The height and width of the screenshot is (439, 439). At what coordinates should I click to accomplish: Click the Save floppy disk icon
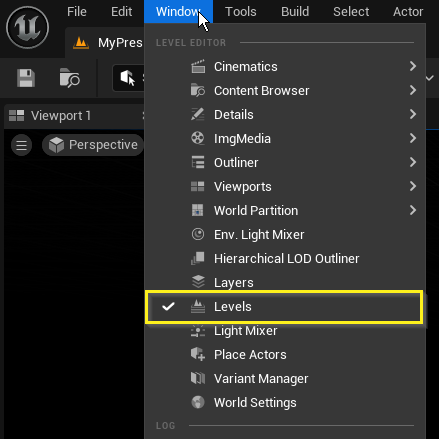tap(26, 78)
